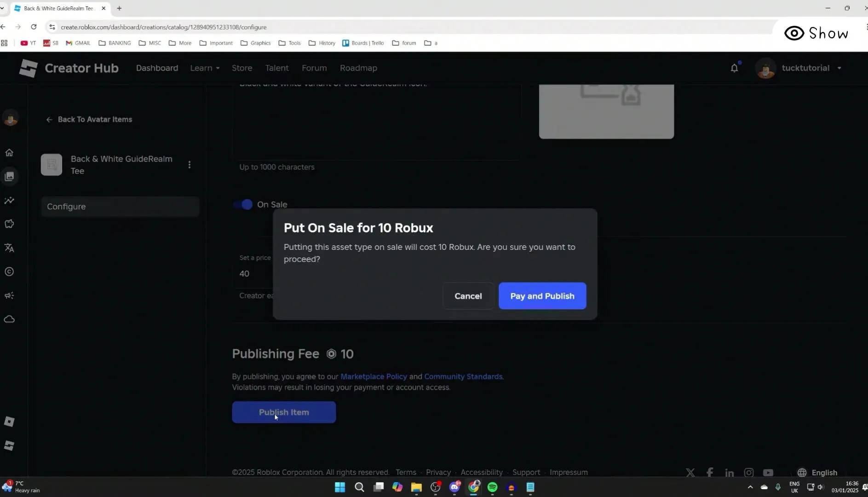Open the YT bookmark
Viewport: 868px width, 497px height.
[x=28, y=43]
